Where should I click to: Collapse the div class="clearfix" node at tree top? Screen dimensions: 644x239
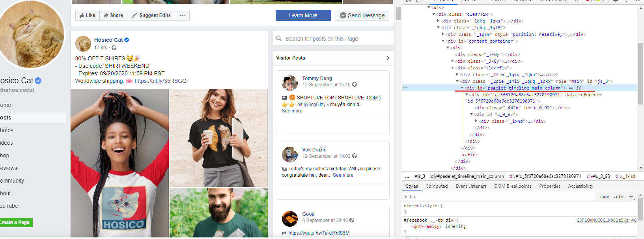click(x=434, y=14)
